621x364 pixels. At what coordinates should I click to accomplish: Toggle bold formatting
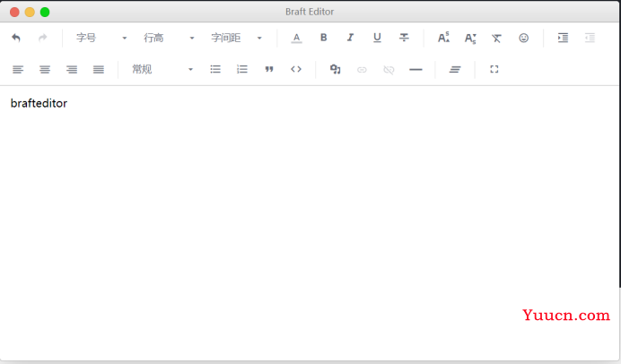324,38
